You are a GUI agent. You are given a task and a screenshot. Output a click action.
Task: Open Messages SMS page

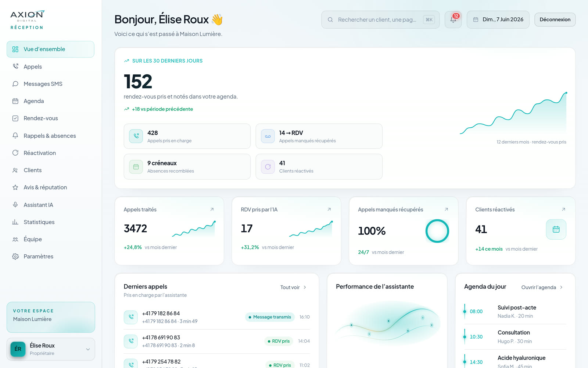pos(50,84)
